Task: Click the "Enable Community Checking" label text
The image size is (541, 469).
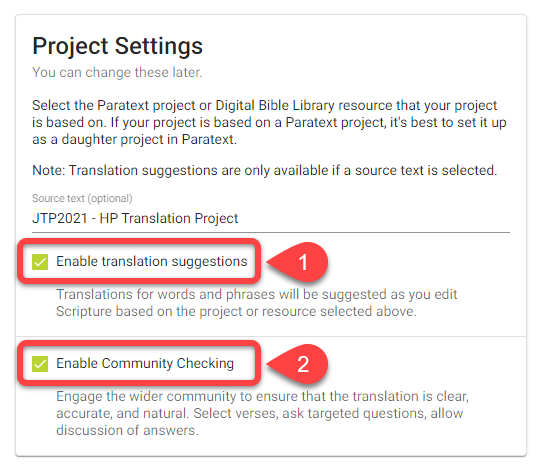Action: [145, 363]
